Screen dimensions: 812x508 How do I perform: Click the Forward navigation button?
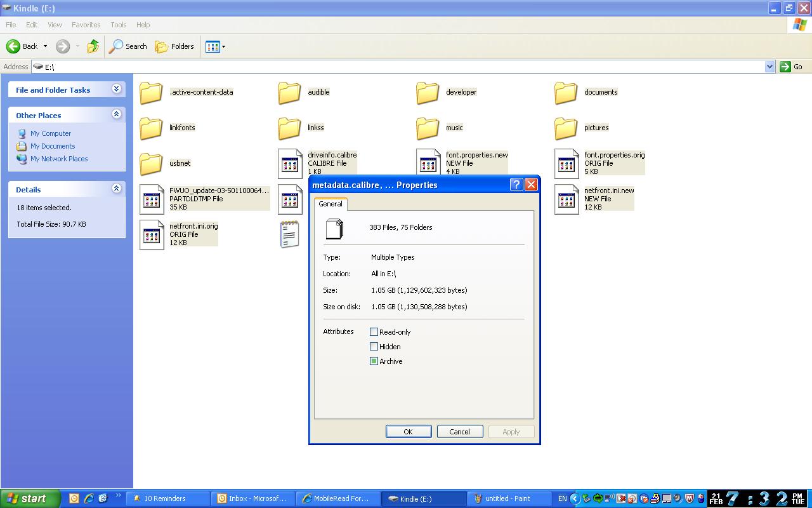(x=63, y=46)
